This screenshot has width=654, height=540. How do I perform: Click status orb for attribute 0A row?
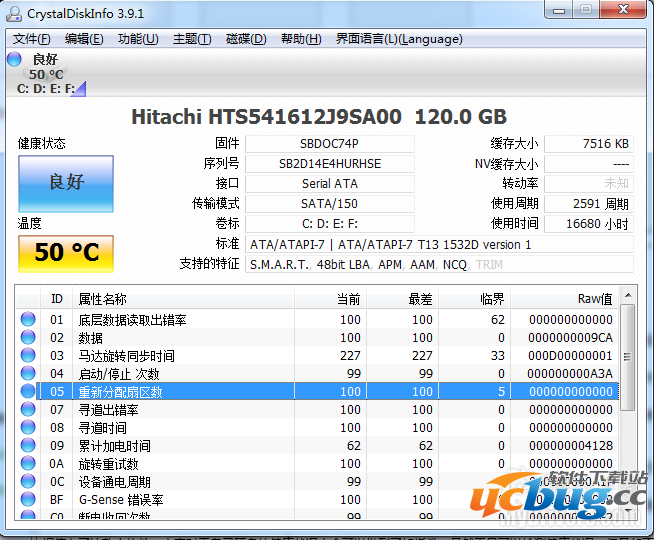click(x=28, y=464)
